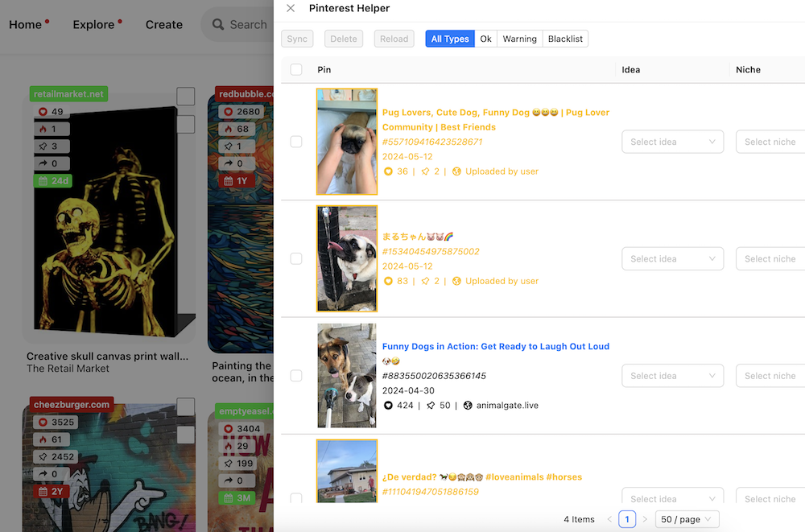Close the Pinterest Helper panel
The height and width of the screenshot is (532, 805).
tap(291, 8)
